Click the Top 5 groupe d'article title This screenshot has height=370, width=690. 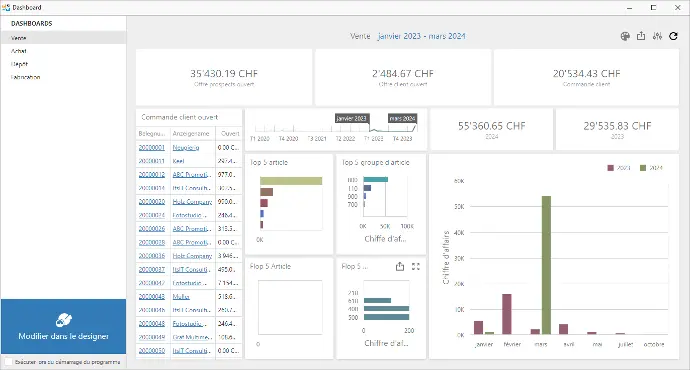[375, 162]
